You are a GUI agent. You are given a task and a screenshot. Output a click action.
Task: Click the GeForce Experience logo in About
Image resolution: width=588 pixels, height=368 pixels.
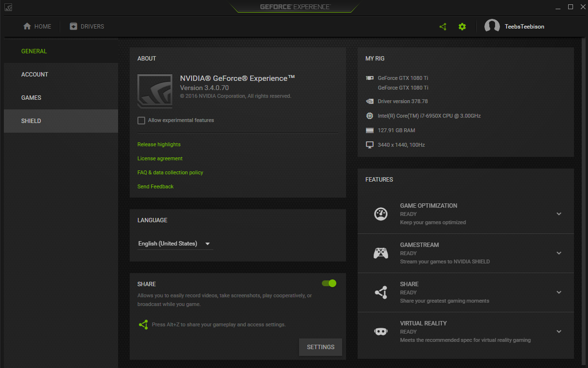coord(155,91)
